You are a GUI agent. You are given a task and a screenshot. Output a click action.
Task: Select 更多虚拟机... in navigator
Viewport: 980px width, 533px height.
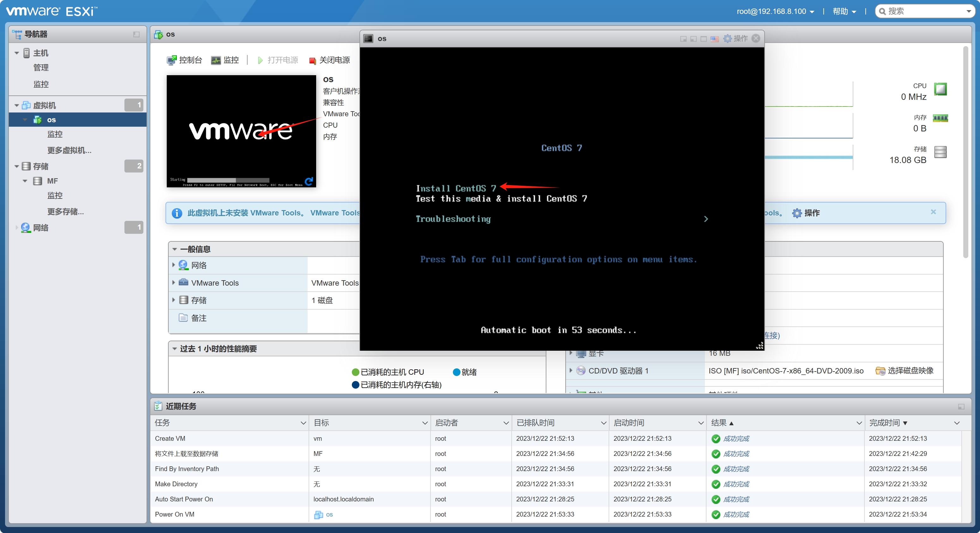(x=69, y=150)
